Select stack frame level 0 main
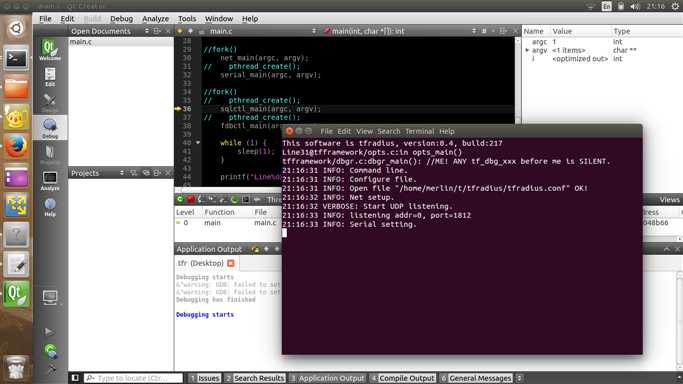This screenshot has width=683, height=384. click(x=227, y=223)
